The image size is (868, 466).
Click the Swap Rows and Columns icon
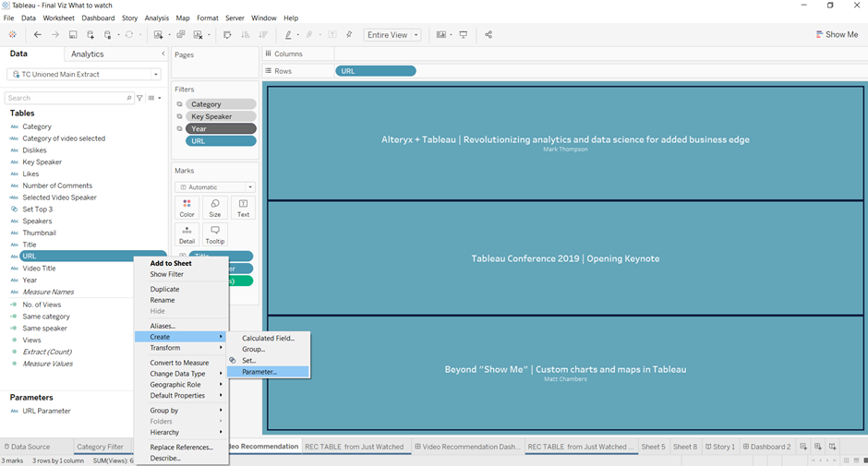click(227, 35)
